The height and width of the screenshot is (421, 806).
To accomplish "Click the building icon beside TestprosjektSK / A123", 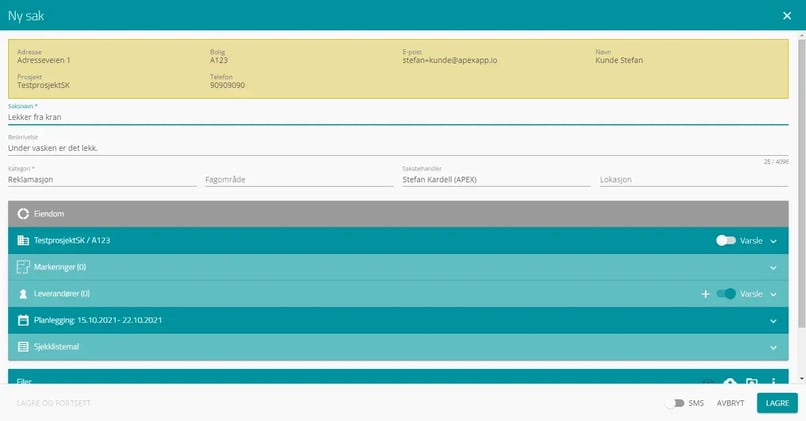I will (24, 241).
